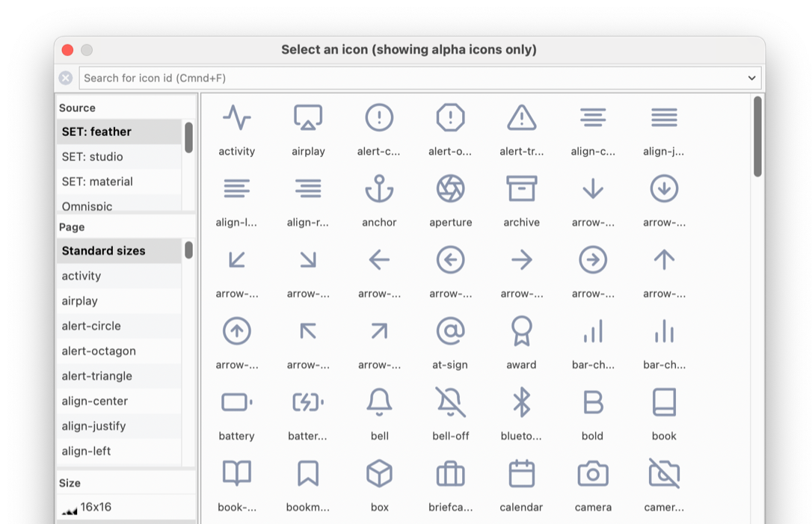Switch source to SET: studio
Image resolution: width=812 pixels, height=524 pixels.
[x=92, y=156]
